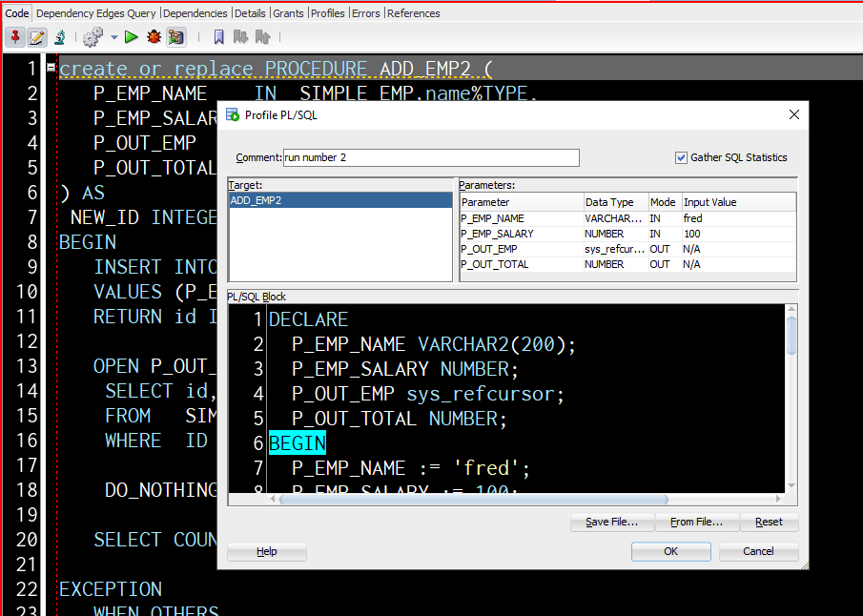863x616 pixels.
Task: Click the Toggle Bookmark icon
Action: (219, 37)
